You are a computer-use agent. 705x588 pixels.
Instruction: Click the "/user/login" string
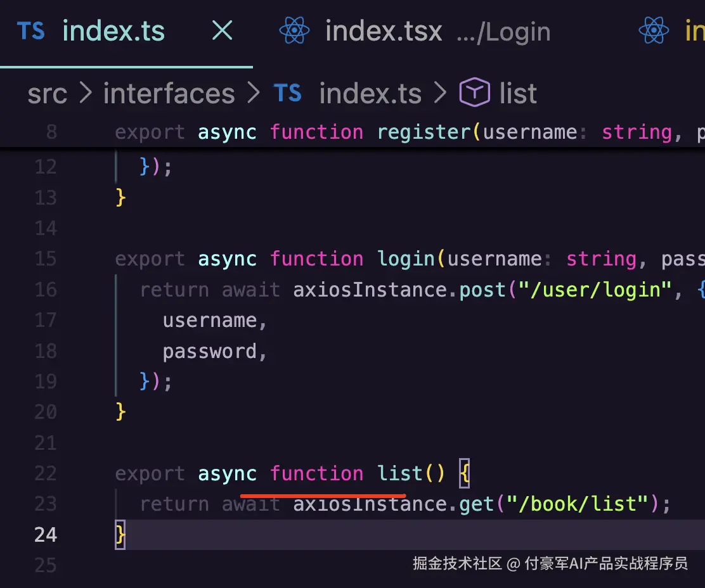click(595, 290)
